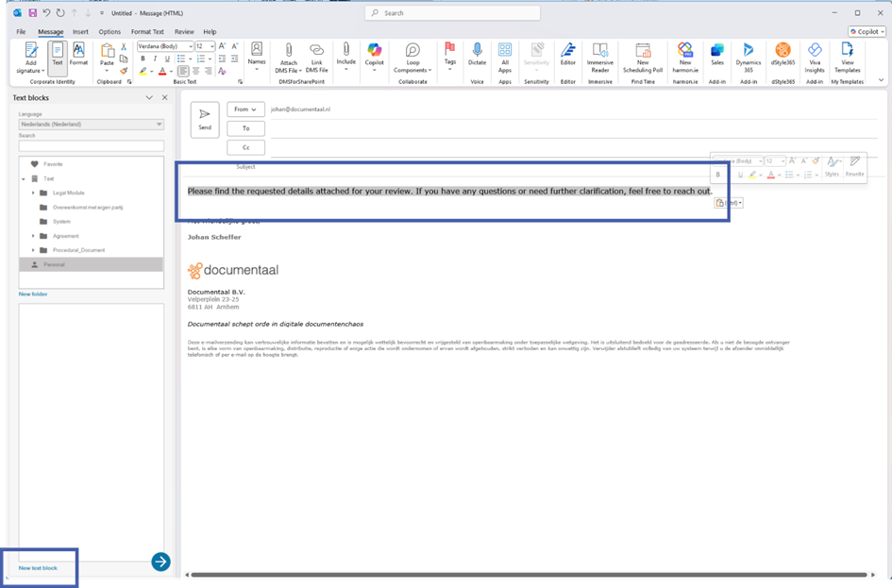The width and height of the screenshot is (892, 588).
Task: Click the Send button
Action: 205,120
